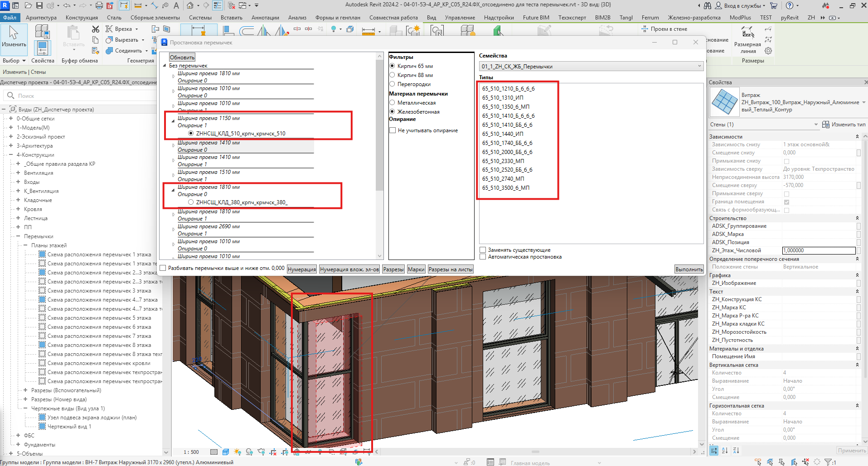Print the document with the printer icon
The image size is (868, 466).
[x=99, y=5]
